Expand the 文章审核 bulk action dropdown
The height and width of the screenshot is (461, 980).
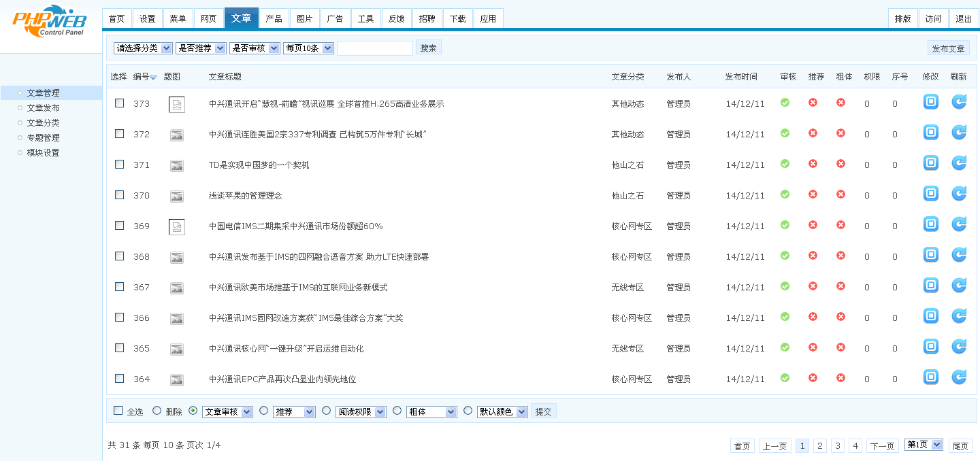pyautogui.click(x=227, y=412)
